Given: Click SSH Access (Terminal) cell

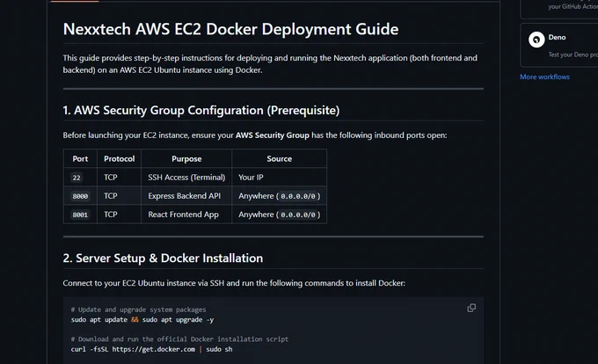Looking at the screenshot, I should coord(186,178).
